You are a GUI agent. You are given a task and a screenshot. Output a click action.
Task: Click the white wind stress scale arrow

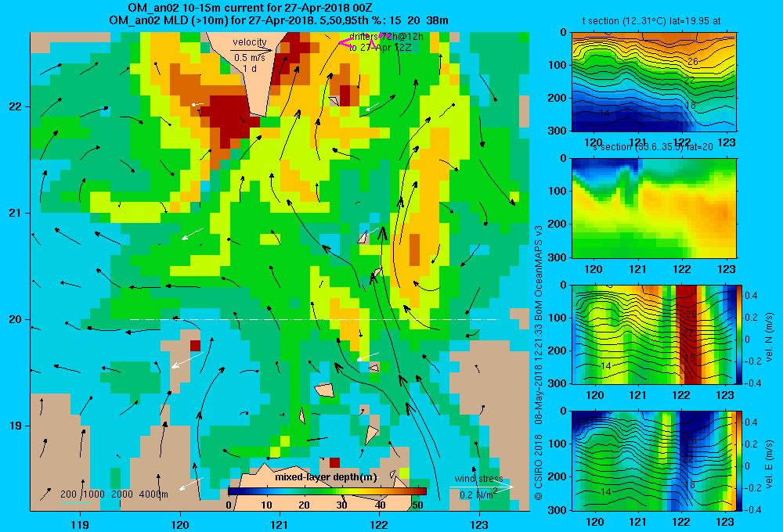(481, 487)
